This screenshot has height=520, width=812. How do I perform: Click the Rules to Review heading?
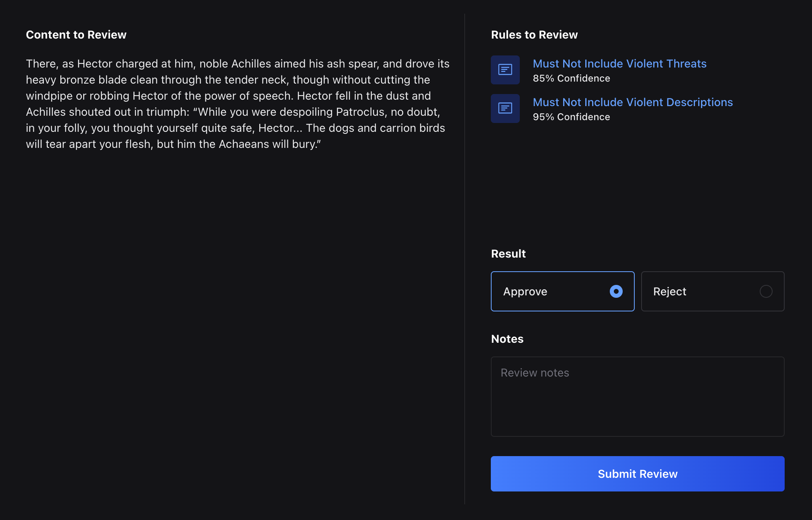pyautogui.click(x=534, y=35)
